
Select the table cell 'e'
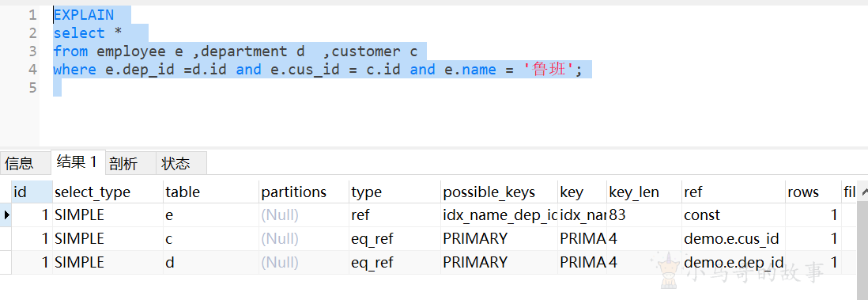coord(211,215)
